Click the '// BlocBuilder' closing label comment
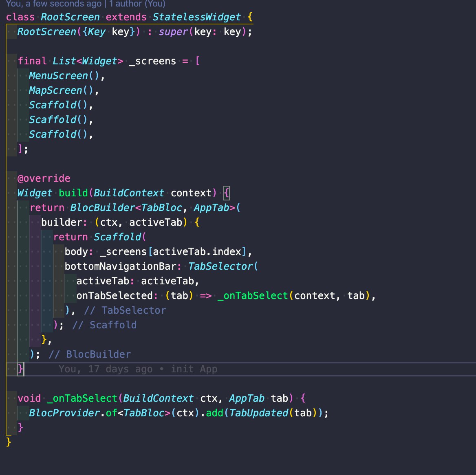Screen dimensions: 476x475 [x=90, y=354]
